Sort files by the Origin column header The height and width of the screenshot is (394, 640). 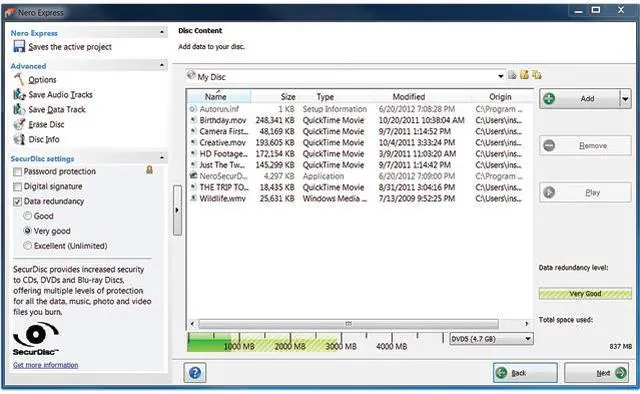tap(500, 97)
